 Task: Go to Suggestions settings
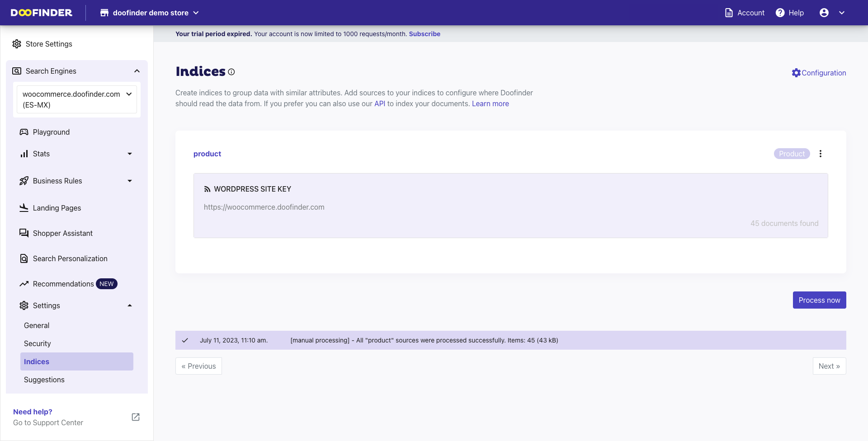44,380
